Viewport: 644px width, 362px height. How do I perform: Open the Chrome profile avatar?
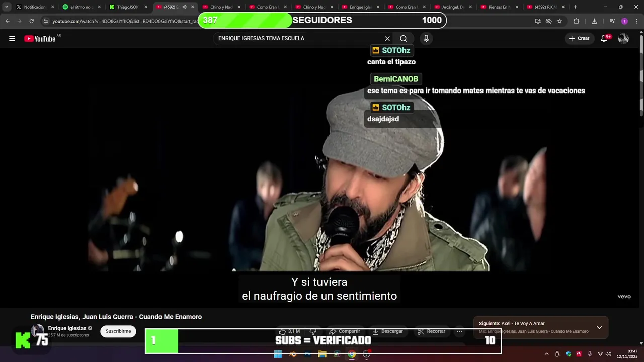[x=624, y=21]
